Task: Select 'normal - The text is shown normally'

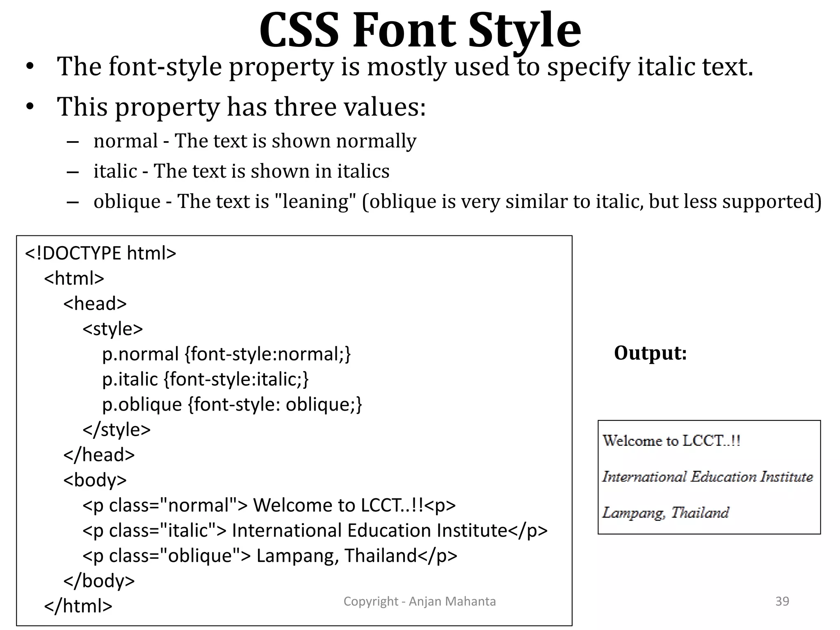Action: click(255, 141)
